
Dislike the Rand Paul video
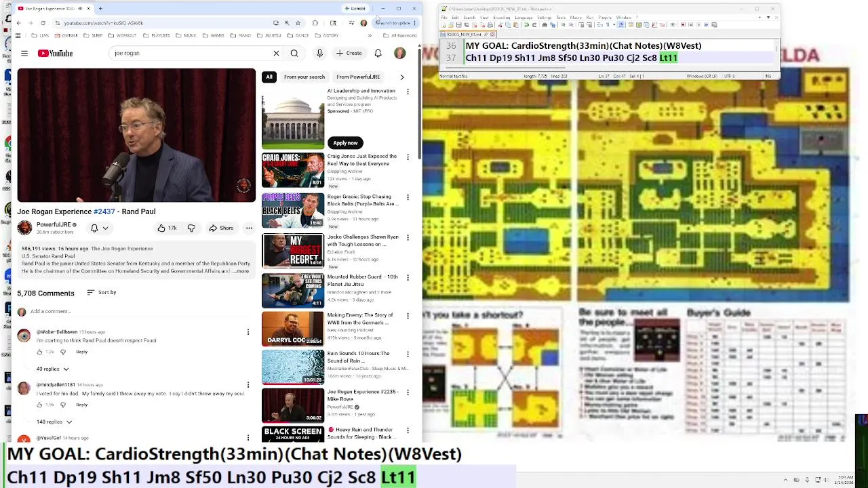click(x=191, y=228)
